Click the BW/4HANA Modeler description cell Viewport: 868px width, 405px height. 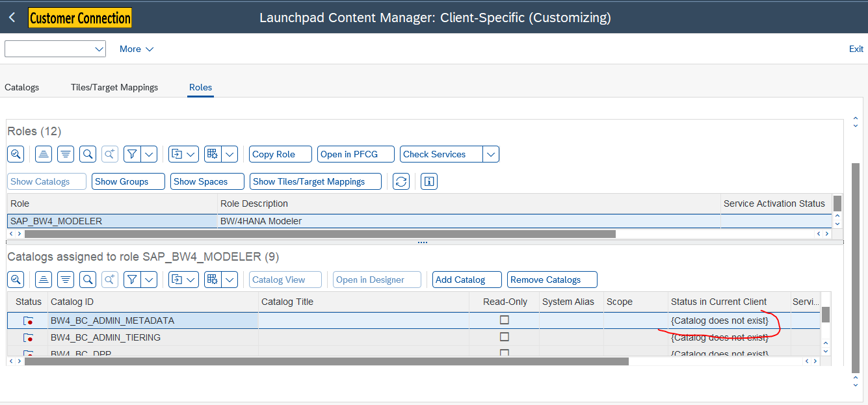coord(469,221)
